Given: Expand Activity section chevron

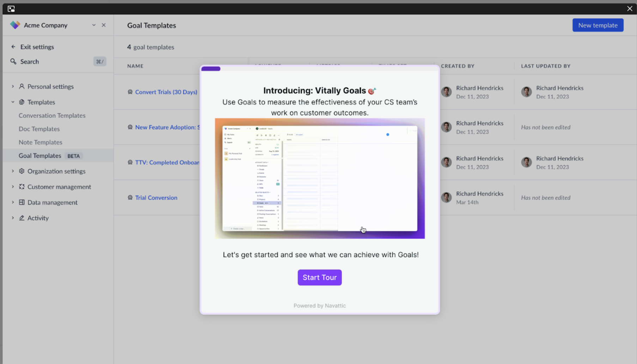Looking at the screenshot, I should [13, 218].
